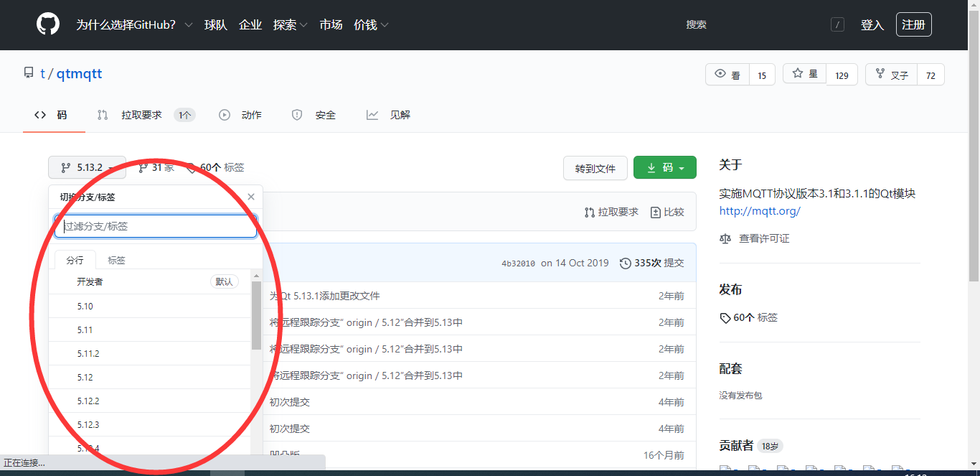Click the 注册 sign-up button
The width and height of the screenshot is (980, 476).
point(913,24)
